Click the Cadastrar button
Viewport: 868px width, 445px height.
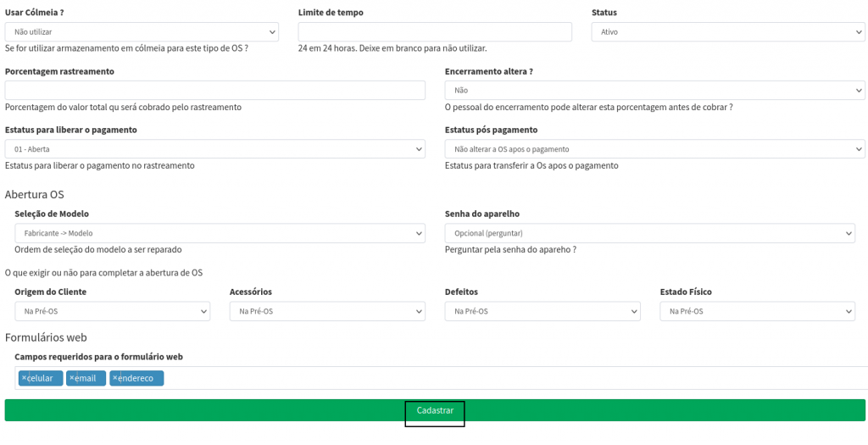[x=435, y=410]
